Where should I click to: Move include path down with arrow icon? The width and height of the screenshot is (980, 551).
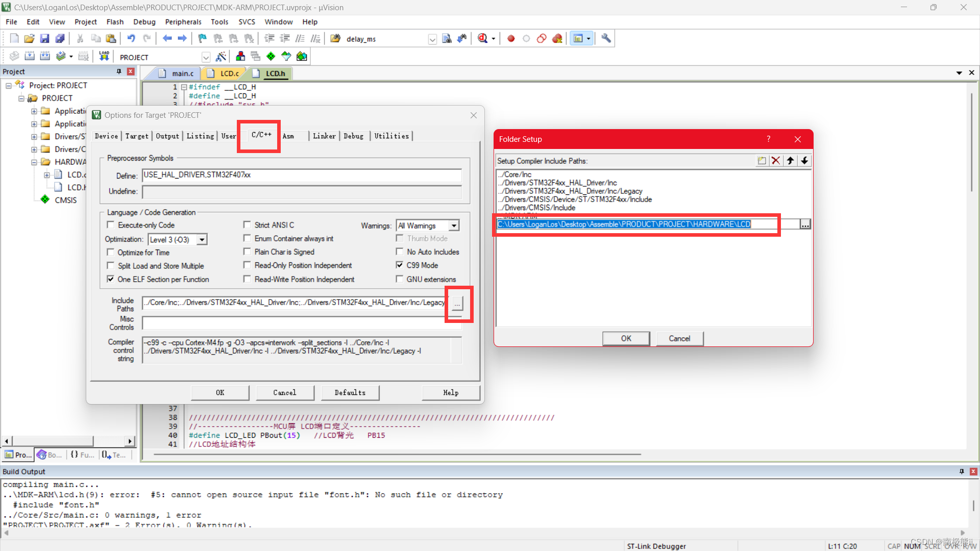804,161
